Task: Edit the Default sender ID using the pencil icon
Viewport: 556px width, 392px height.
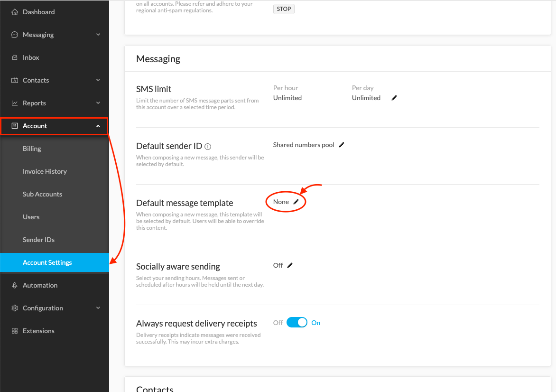Action: (x=342, y=145)
